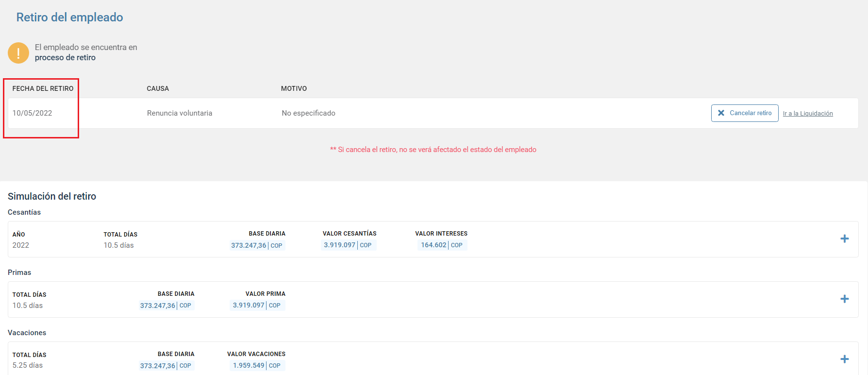The height and width of the screenshot is (375, 868).
Task: Click the Vacaciones section label
Action: click(x=27, y=333)
